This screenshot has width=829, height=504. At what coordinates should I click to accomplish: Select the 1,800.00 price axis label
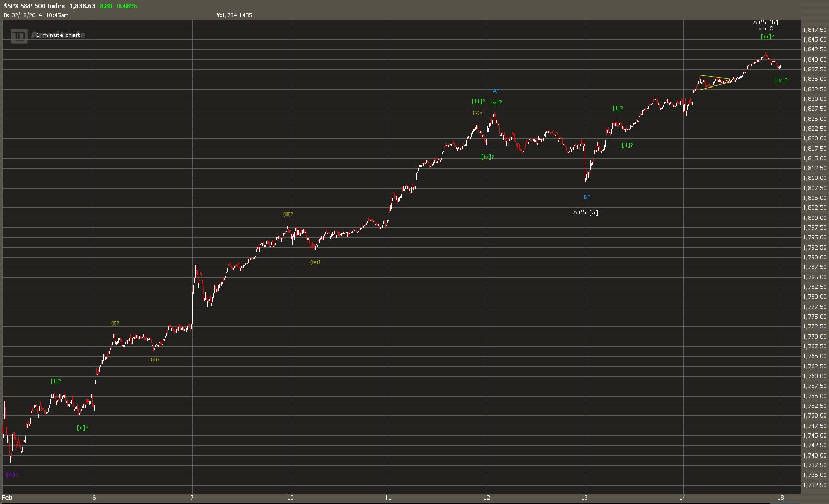[815, 218]
